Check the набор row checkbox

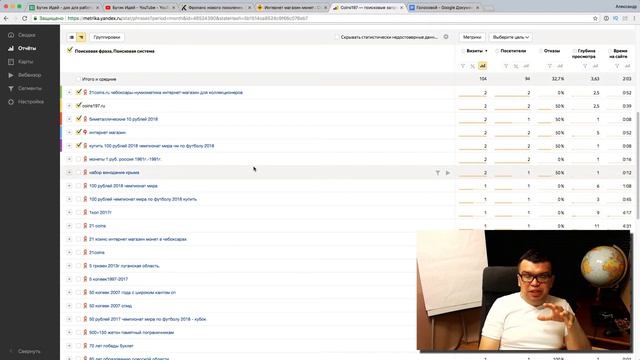(78, 173)
